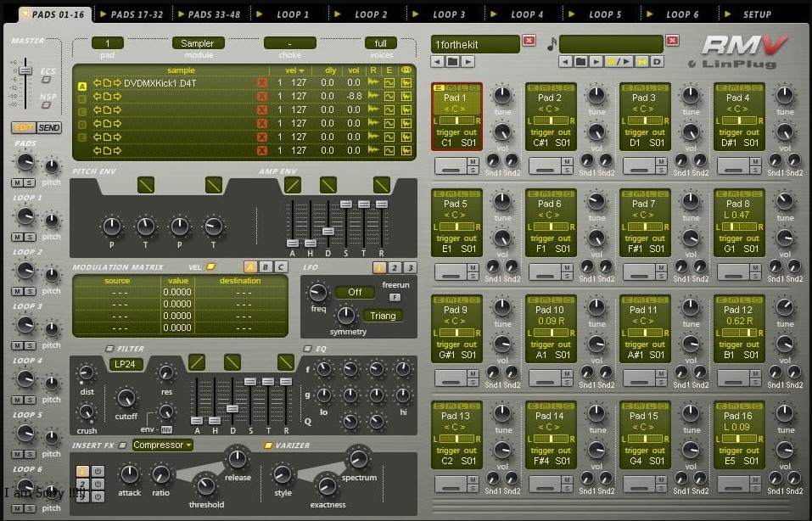Enable the FILTER section toggle

pyautogui.click(x=109, y=349)
